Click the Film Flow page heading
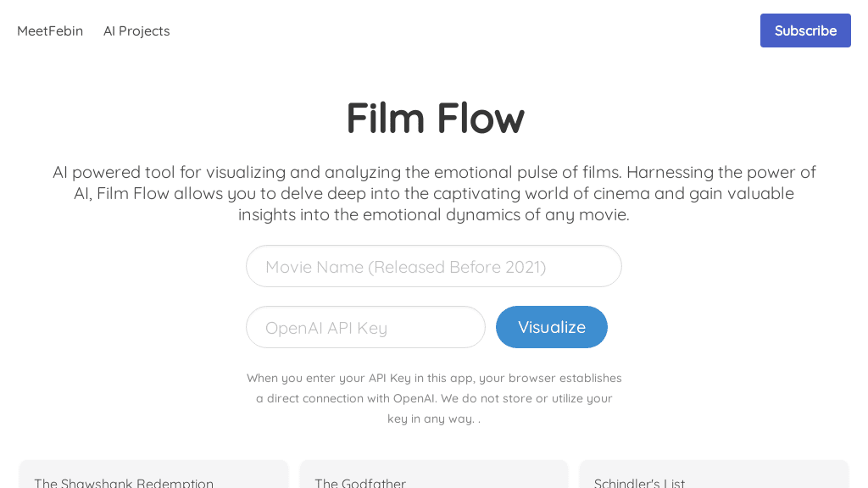The height and width of the screenshot is (488, 868). (435, 118)
